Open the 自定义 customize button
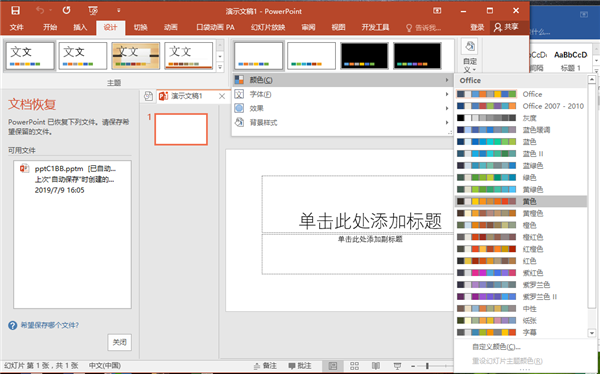The width and height of the screenshot is (600, 374). click(x=470, y=56)
